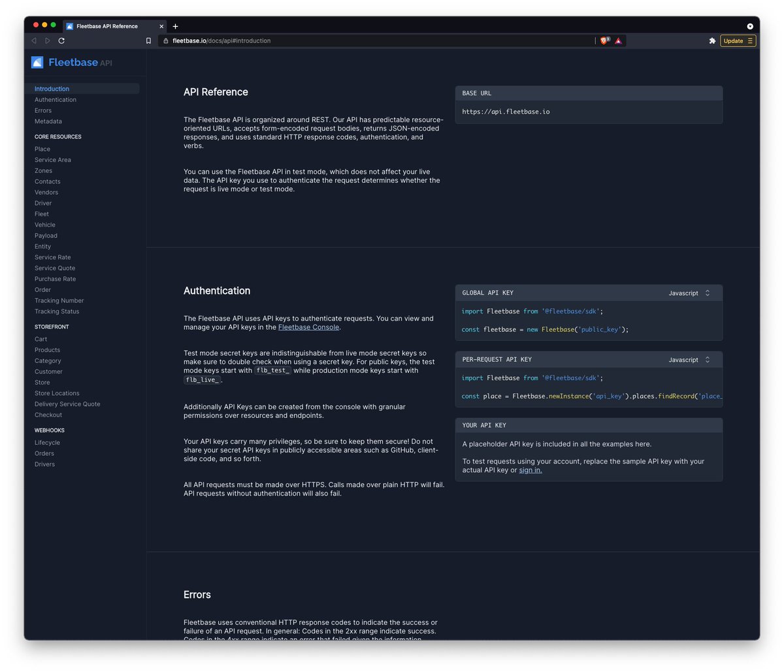Select Store Locations sidebar entry

57,393
